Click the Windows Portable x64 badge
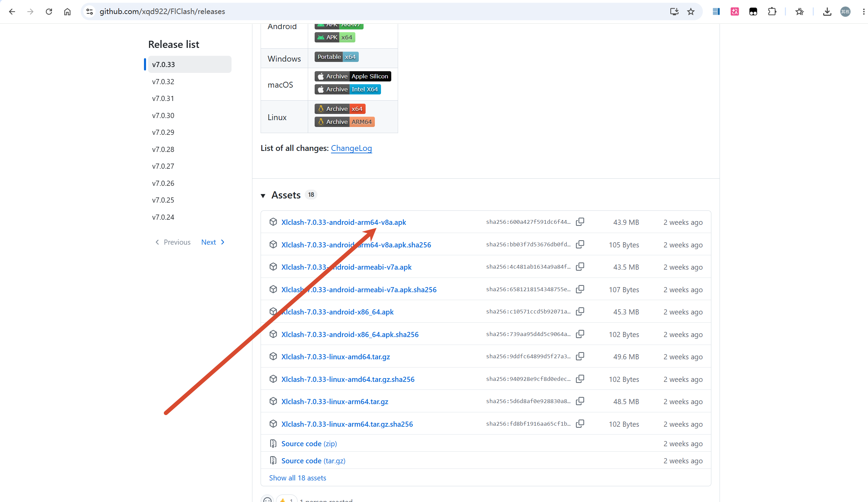The width and height of the screenshot is (868, 502). point(337,57)
